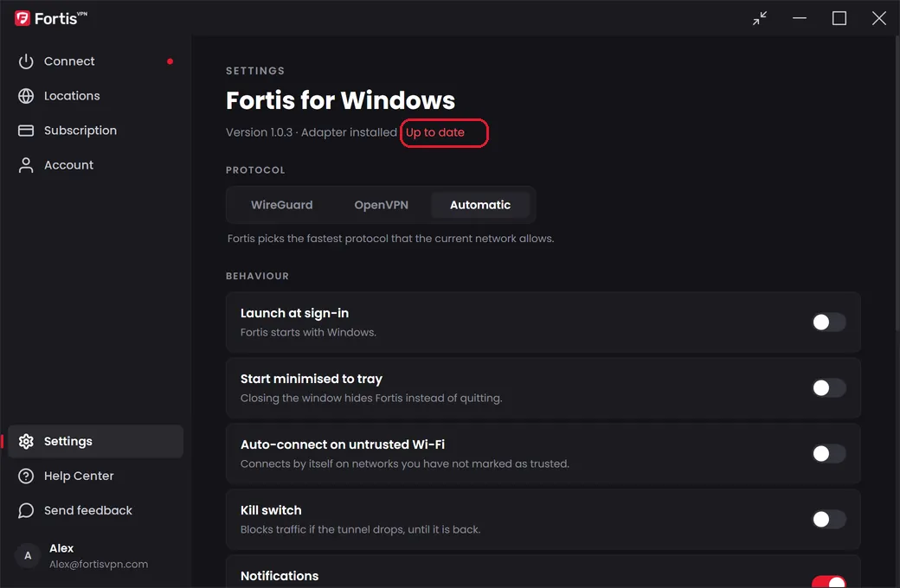Turn on Start minimised to tray
900x588 pixels.
[829, 388]
